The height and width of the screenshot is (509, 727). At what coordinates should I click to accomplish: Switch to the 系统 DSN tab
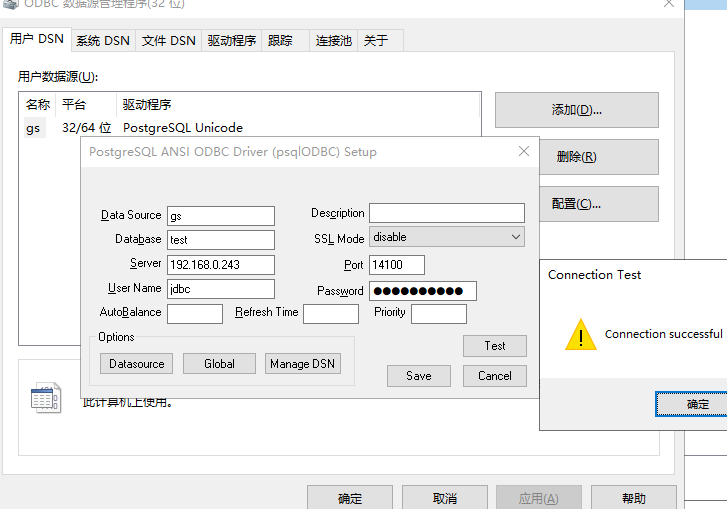pos(103,41)
